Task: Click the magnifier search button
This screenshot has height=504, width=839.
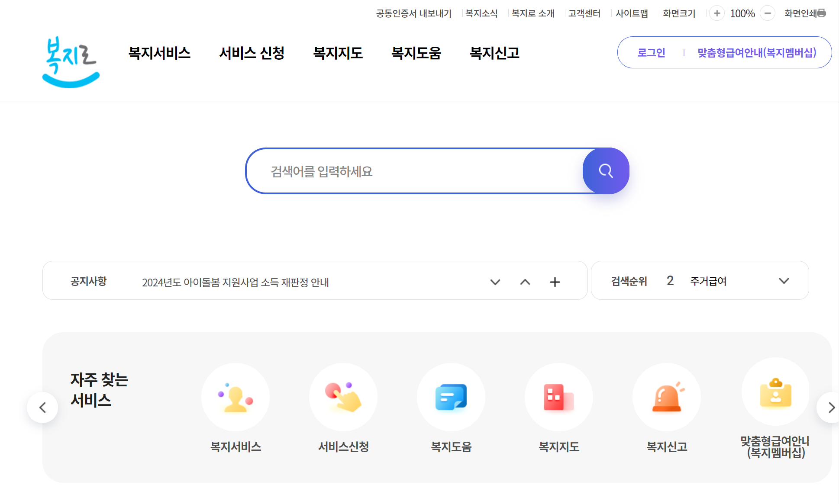Action: click(x=606, y=171)
